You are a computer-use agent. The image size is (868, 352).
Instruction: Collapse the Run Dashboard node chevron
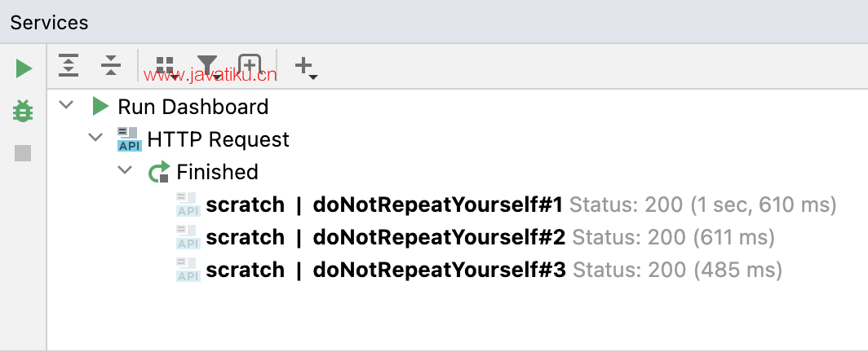click(66, 104)
